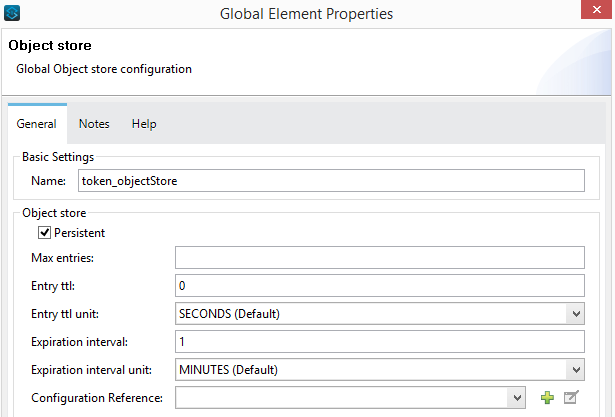
Task: Switch to the Notes tab
Action: 94,124
